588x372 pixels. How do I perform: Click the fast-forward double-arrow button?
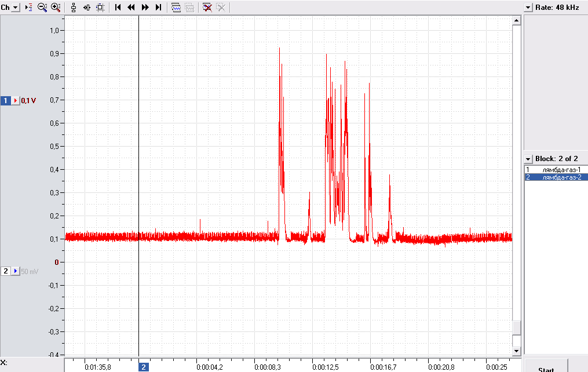(145, 7)
